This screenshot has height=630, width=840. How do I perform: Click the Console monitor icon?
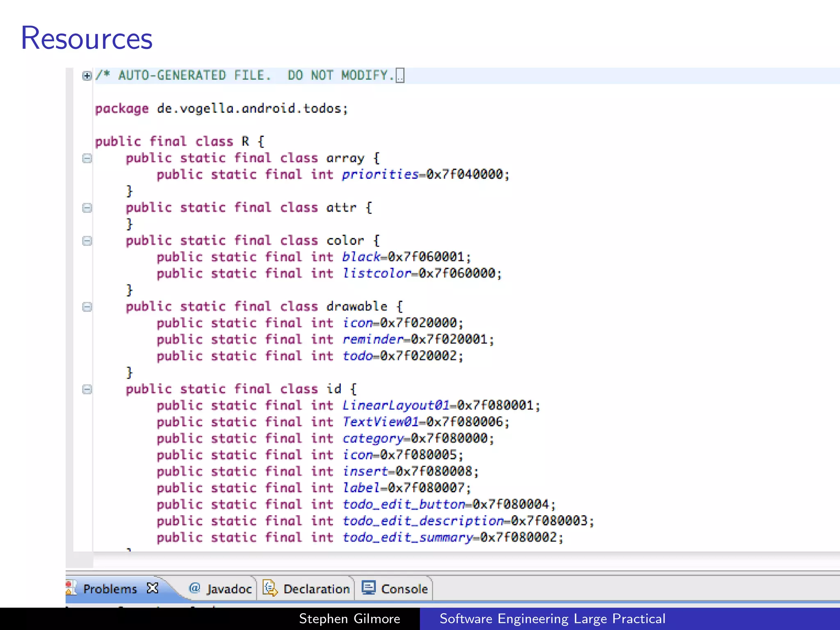point(368,588)
